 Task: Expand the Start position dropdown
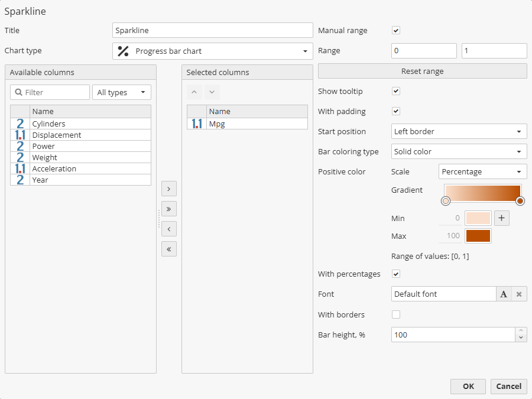pyautogui.click(x=459, y=131)
